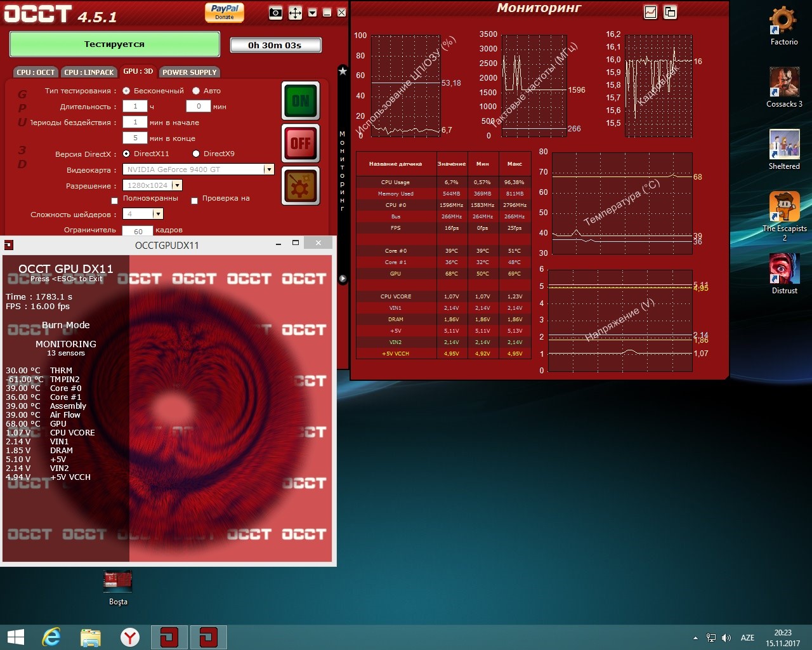Select the DirectX9 radio option
The width and height of the screenshot is (812, 650).
(x=196, y=154)
